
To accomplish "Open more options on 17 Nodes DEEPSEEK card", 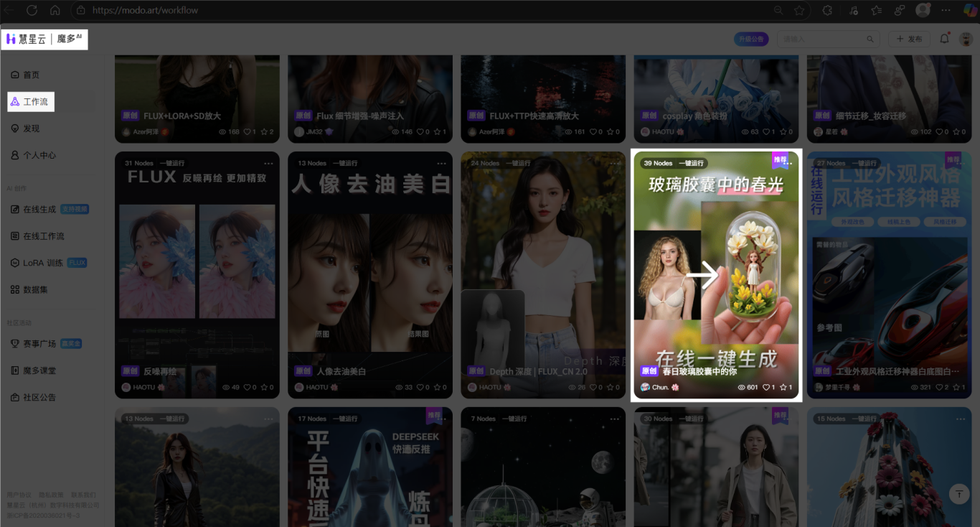I will tap(442, 419).
